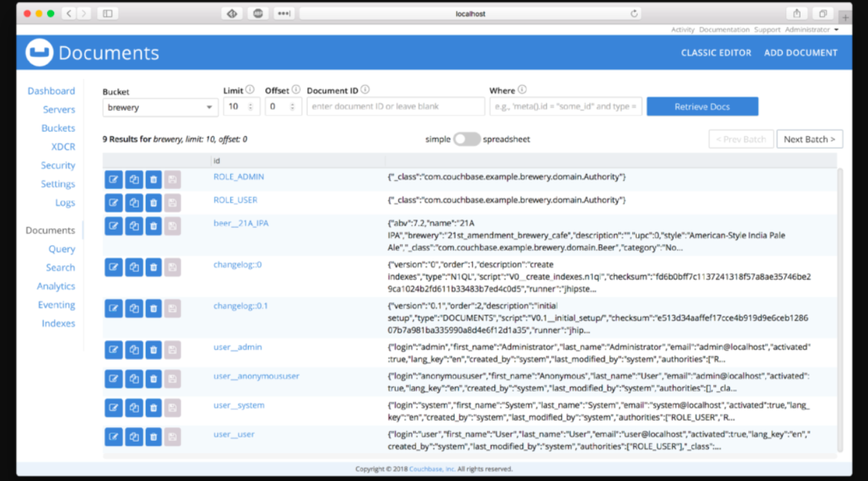This screenshot has width=868, height=481.
Task: Edit the changelog::0 document
Action: pyautogui.click(x=113, y=267)
